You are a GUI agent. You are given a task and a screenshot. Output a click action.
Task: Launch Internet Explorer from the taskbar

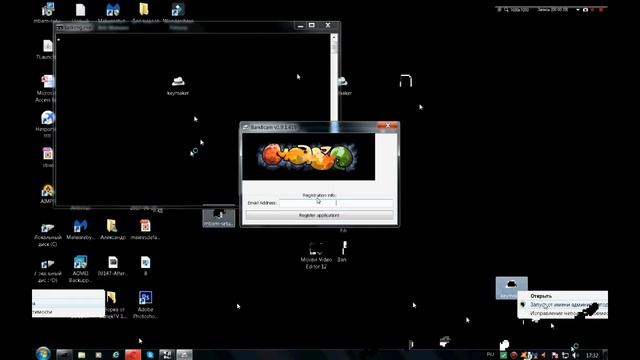pos(116,355)
